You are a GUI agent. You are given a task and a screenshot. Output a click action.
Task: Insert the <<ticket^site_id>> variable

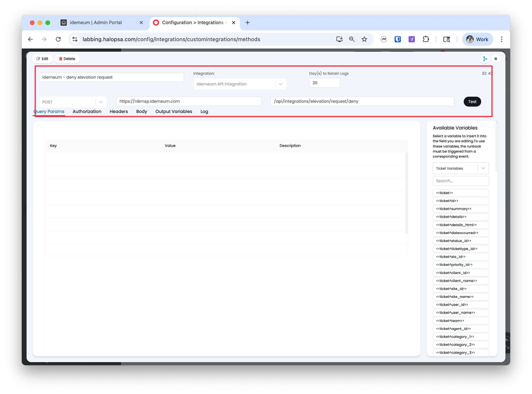tap(461, 289)
